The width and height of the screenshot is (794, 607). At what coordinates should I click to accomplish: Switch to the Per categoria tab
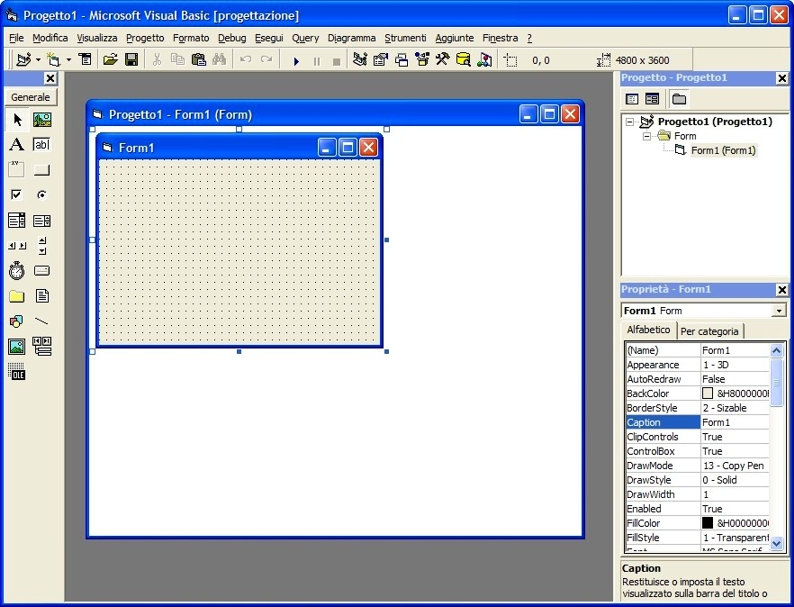coord(709,331)
